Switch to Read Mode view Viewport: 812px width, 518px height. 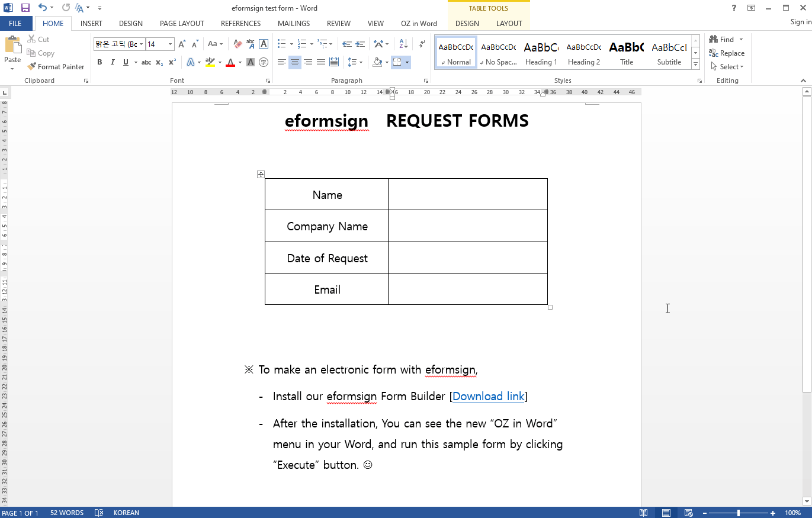click(x=644, y=513)
